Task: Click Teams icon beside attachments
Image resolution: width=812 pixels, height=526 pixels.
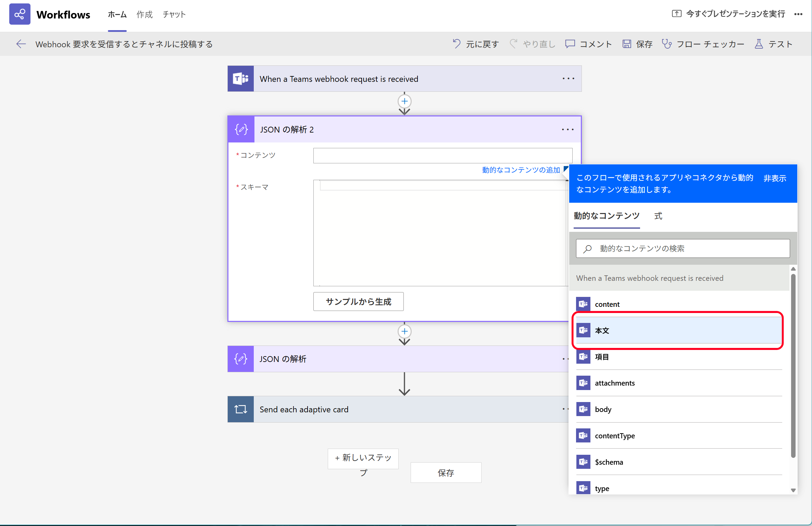Action: (583, 383)
